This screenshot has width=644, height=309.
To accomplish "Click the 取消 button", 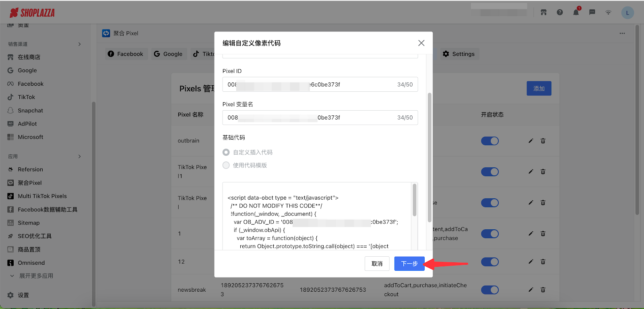I will pos(377,264).
